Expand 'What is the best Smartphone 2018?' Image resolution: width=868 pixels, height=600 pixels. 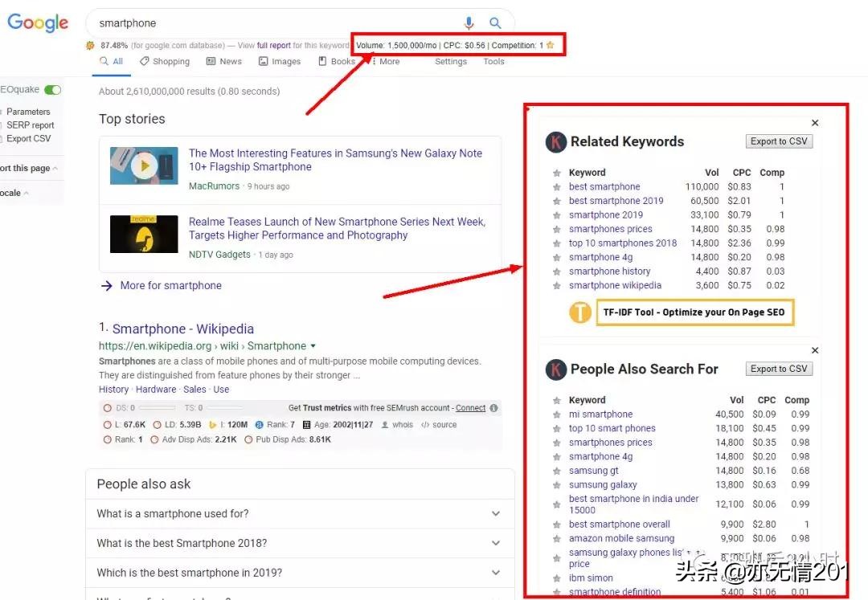coord(495,544)
